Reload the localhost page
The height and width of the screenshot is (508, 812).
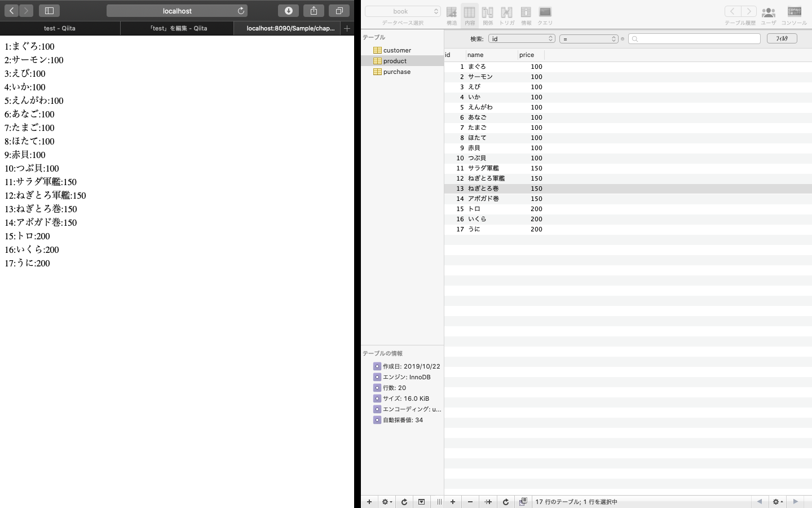click(x=241, y=11)
